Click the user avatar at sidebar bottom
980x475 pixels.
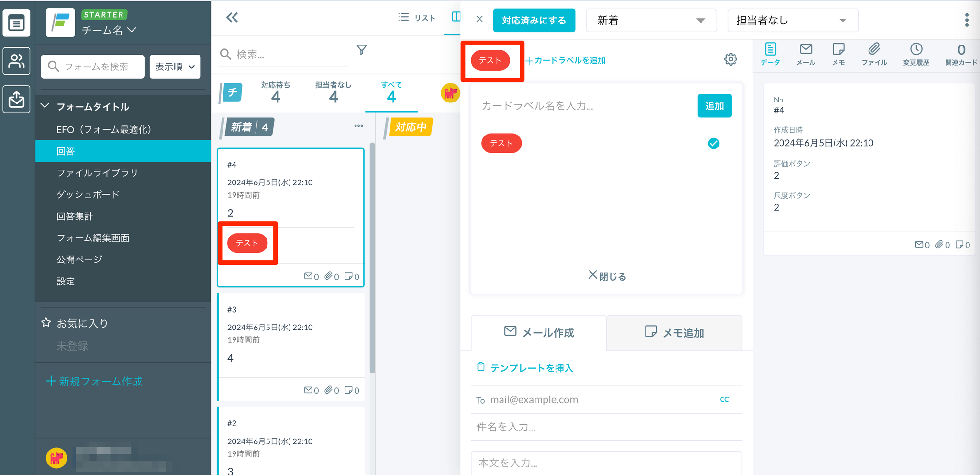tap(56, 458)
